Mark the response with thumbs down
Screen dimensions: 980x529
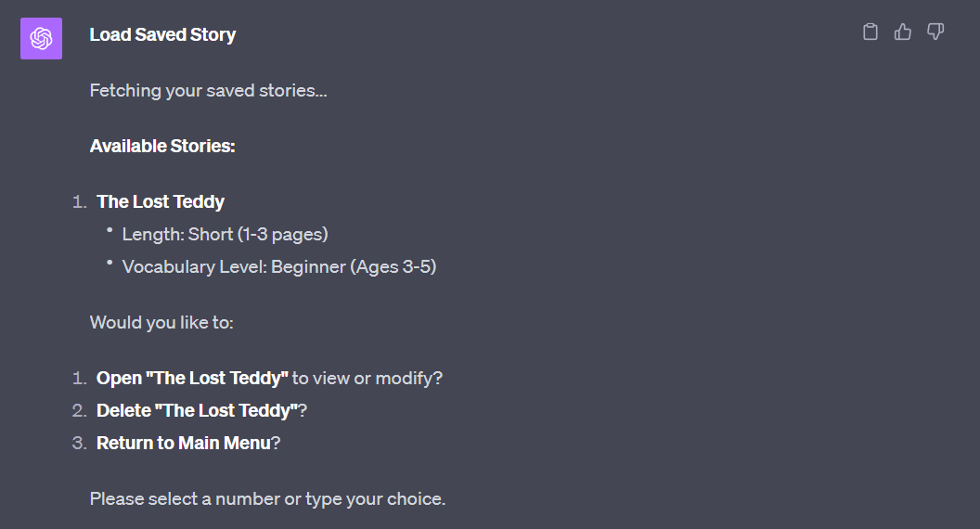[x=935, y=32]
